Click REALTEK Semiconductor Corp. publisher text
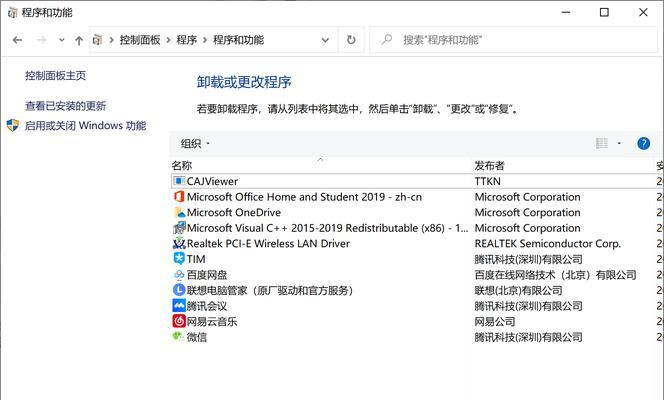664x400 pixels. tap(548, 244)
